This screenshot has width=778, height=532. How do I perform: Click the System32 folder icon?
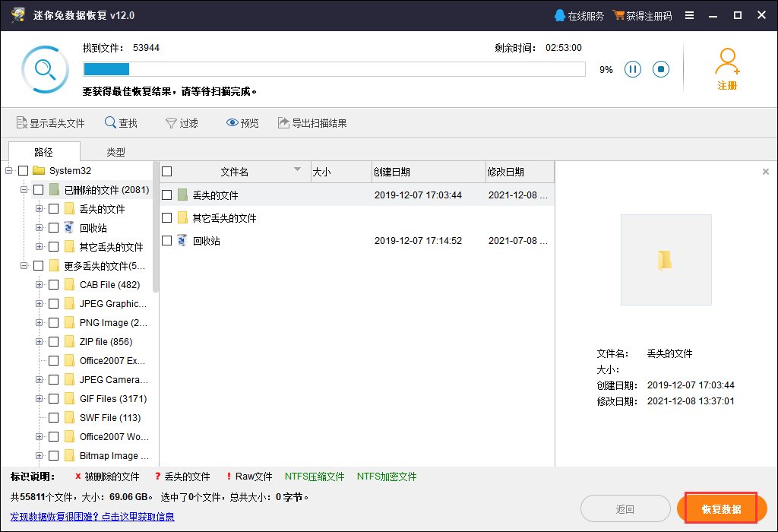click(x=38, y=171)
